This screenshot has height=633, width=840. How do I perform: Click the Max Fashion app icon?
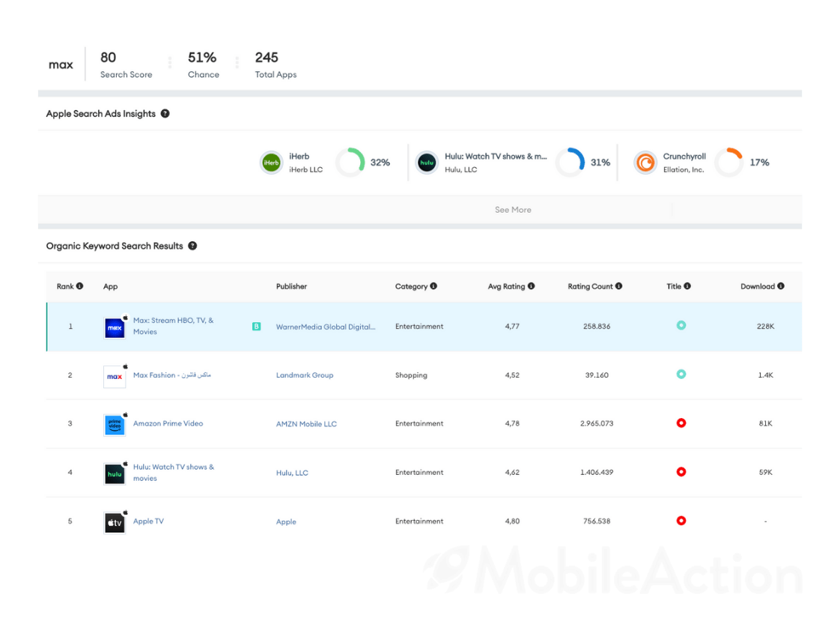click(x=115, y=376)
